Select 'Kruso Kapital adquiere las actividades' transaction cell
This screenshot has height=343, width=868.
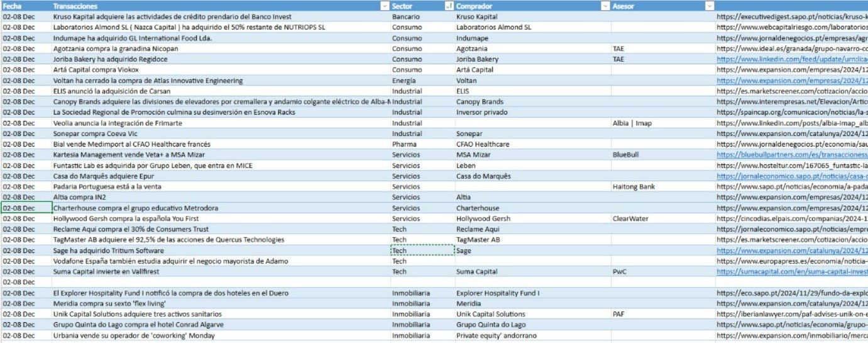point(221,16)
